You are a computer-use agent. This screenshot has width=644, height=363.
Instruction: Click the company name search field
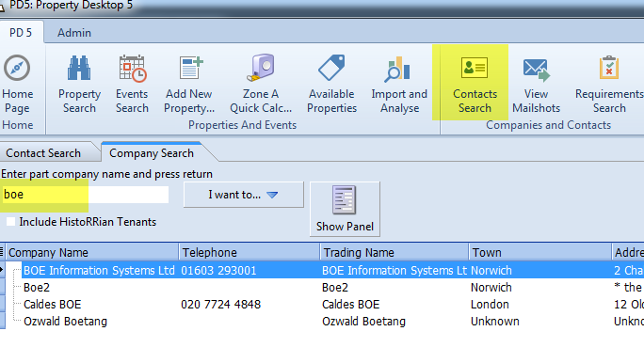coord(85,195)
